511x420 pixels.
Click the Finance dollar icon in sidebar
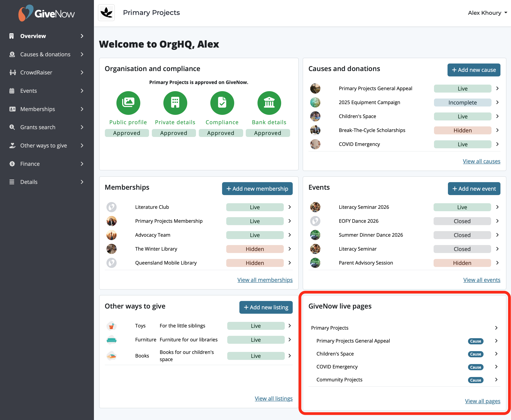pos(12,164)
